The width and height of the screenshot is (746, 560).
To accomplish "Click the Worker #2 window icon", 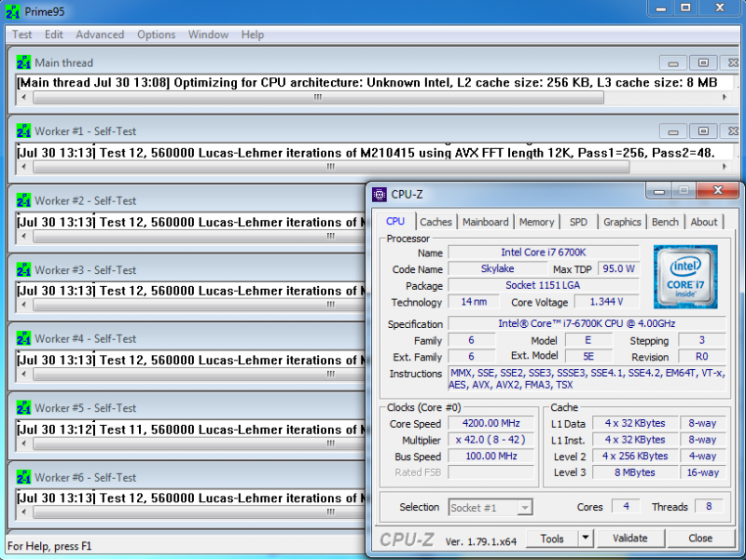I will pyautogui.click(x=23, y=200).
